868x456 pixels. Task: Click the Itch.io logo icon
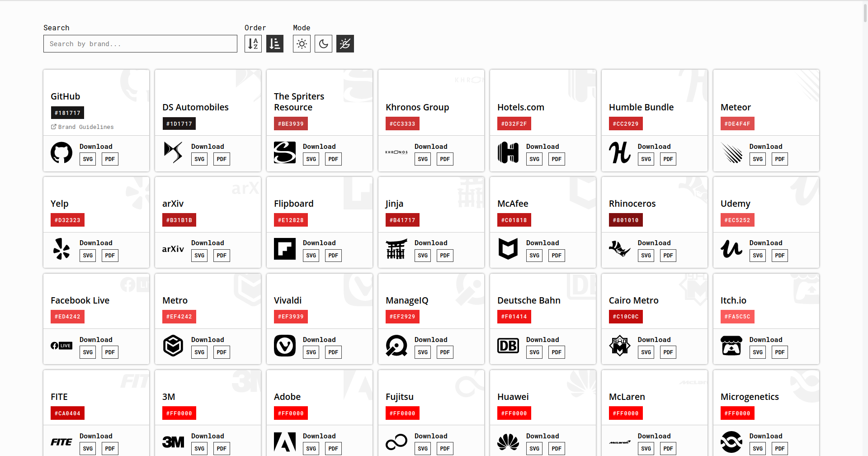731,346
